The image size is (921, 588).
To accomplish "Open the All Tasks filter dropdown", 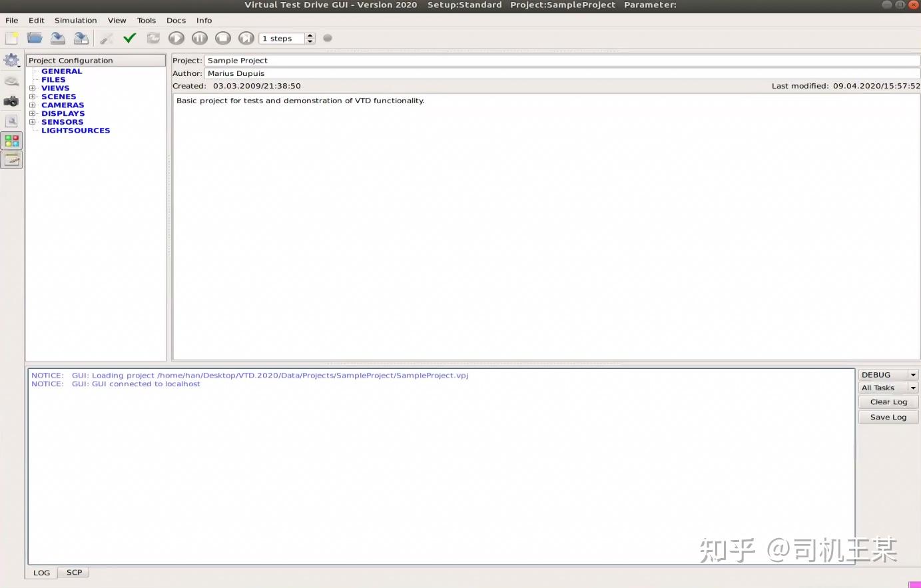I will [888, 388].
